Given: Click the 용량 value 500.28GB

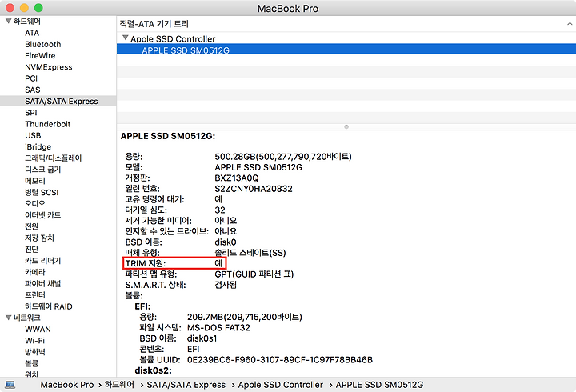Looking at the screenshot, I should click(283, 157).
